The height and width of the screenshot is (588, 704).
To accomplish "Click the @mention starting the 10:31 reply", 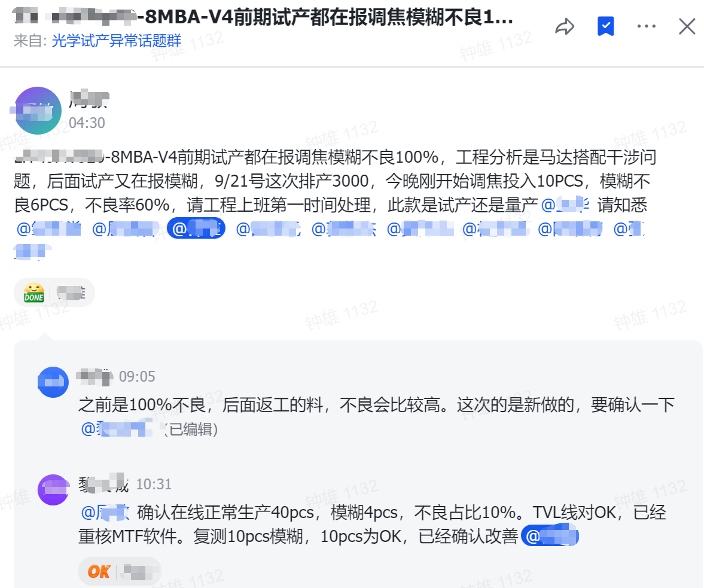I will 105,512.
